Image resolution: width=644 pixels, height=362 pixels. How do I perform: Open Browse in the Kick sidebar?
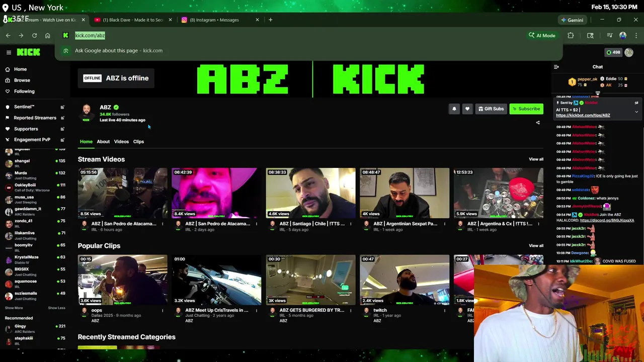[22, 80]
